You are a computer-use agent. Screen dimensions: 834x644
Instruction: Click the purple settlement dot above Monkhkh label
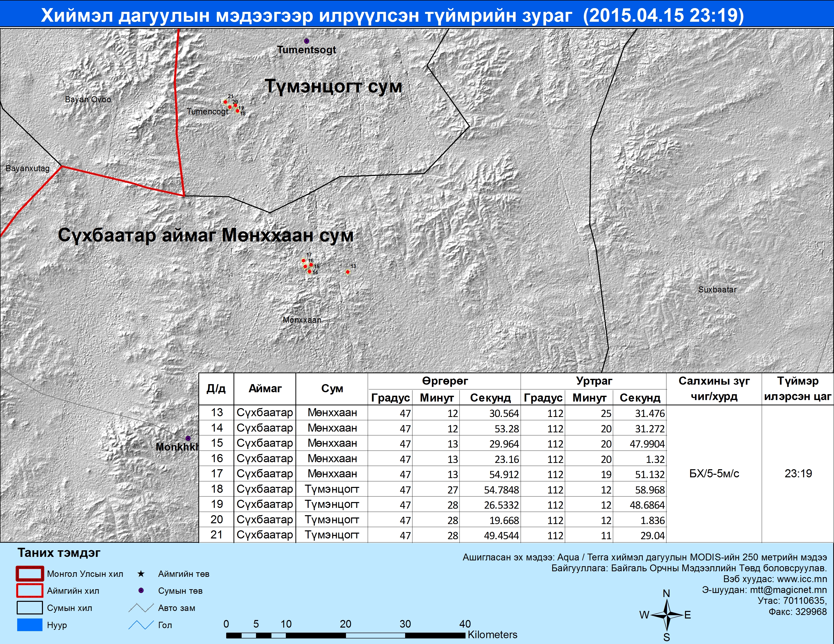[x=188, y=438]
